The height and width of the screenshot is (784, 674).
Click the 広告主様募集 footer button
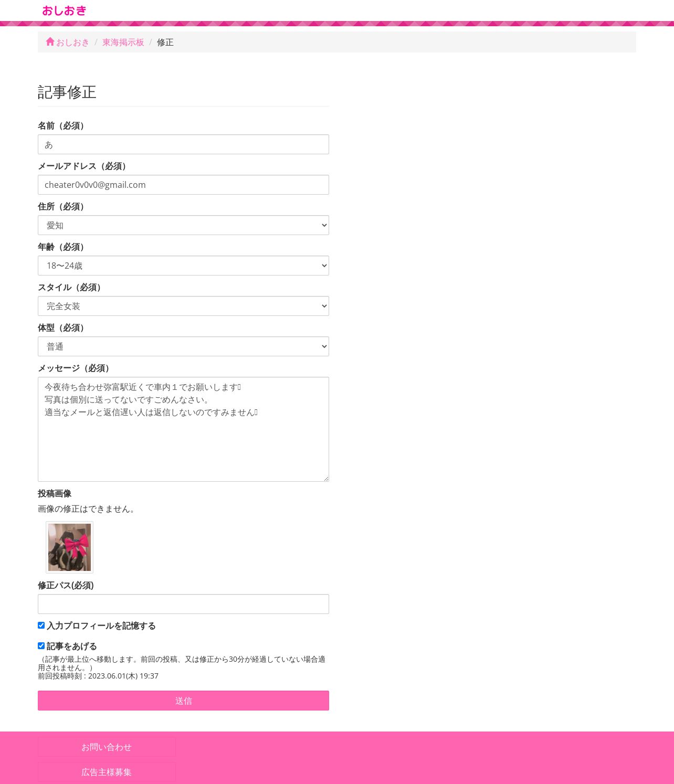tap(107, 772)
